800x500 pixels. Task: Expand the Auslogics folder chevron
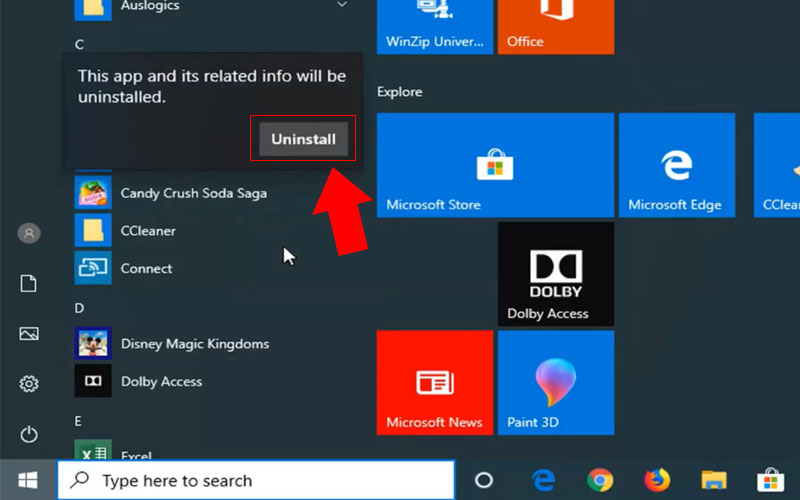point(342,5)
